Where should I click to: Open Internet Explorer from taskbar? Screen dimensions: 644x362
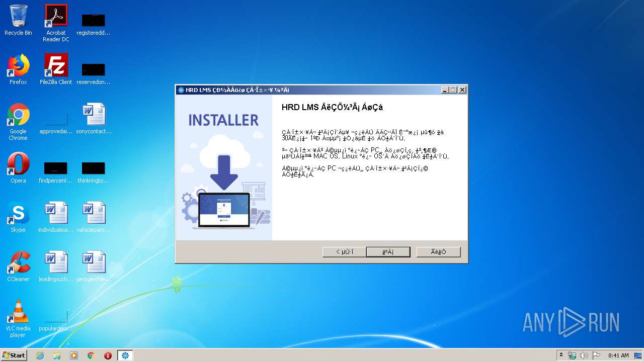(40, 355)
